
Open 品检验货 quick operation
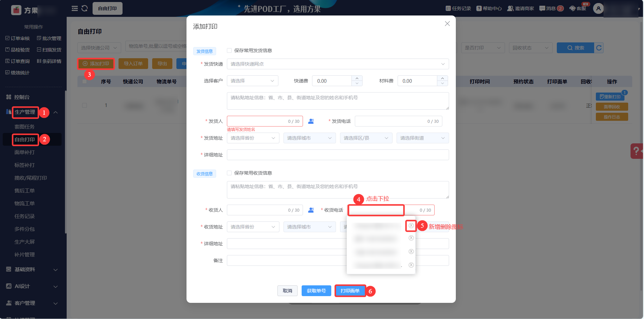(18, 50)
